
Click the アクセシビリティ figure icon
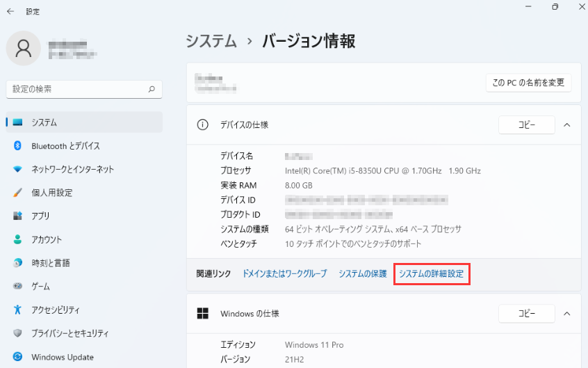17,310
